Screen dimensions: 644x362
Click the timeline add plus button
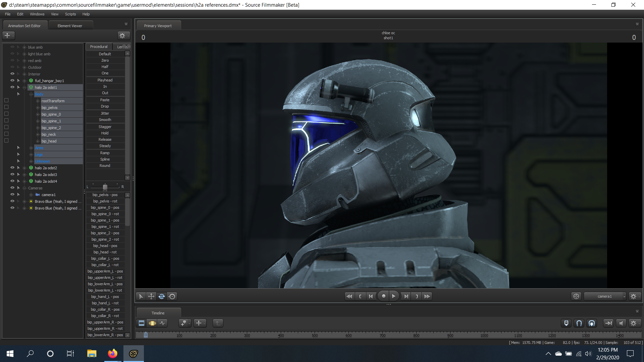(200, 323)
